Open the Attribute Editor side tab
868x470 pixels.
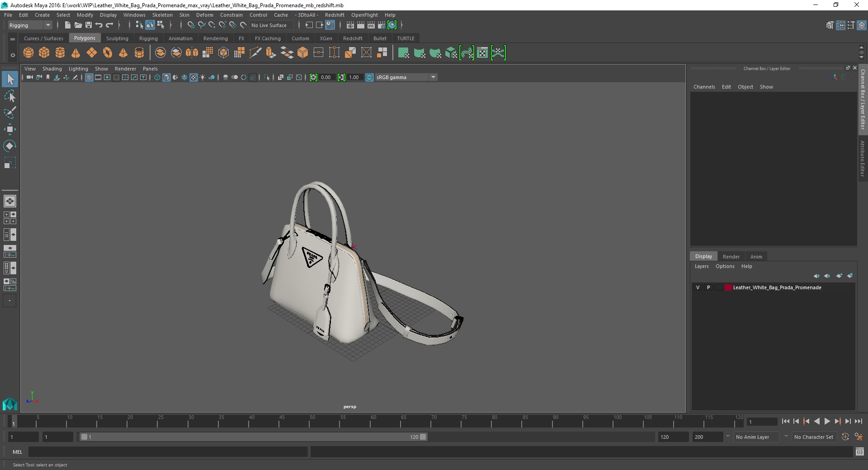click(863, 158)
